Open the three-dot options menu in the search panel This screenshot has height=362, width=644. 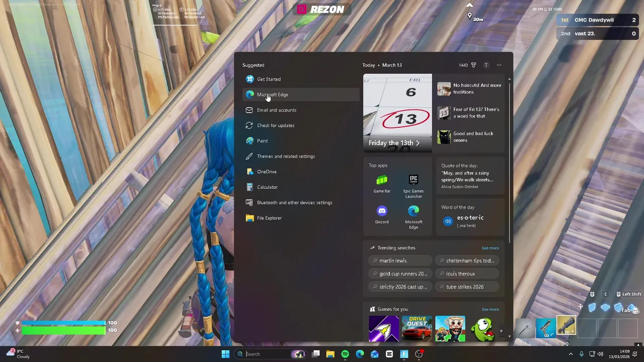[499, 65]
